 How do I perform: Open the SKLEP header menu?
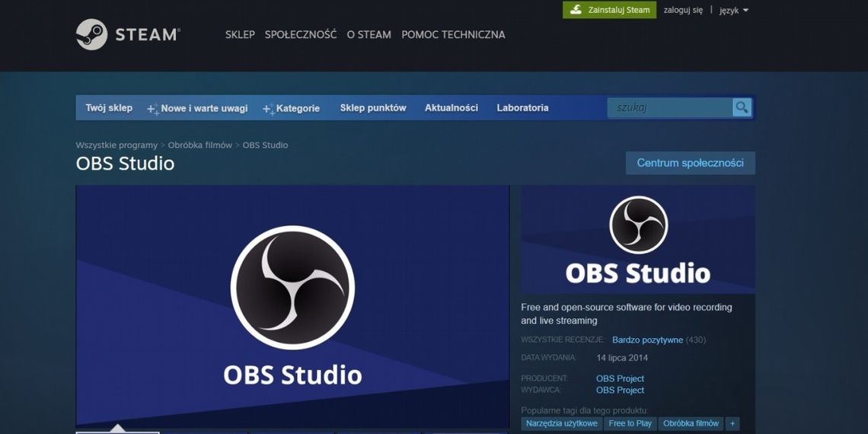click(x=240, y=34)
